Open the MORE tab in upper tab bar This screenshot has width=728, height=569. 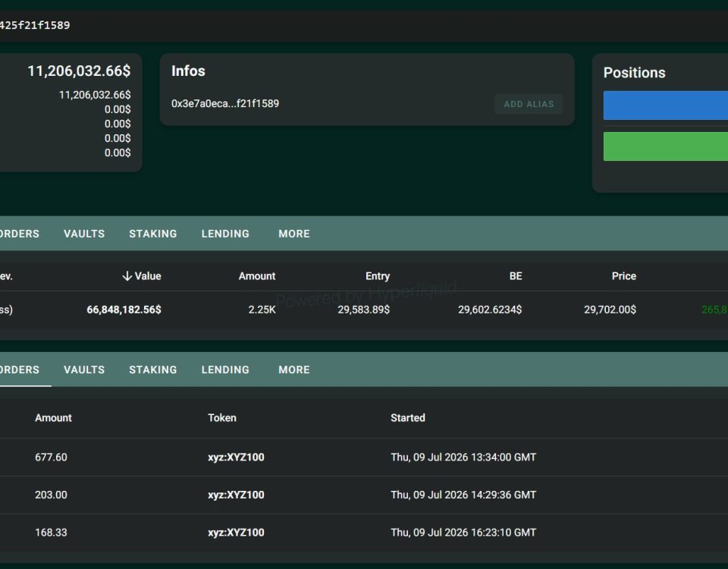pos(294,234)
